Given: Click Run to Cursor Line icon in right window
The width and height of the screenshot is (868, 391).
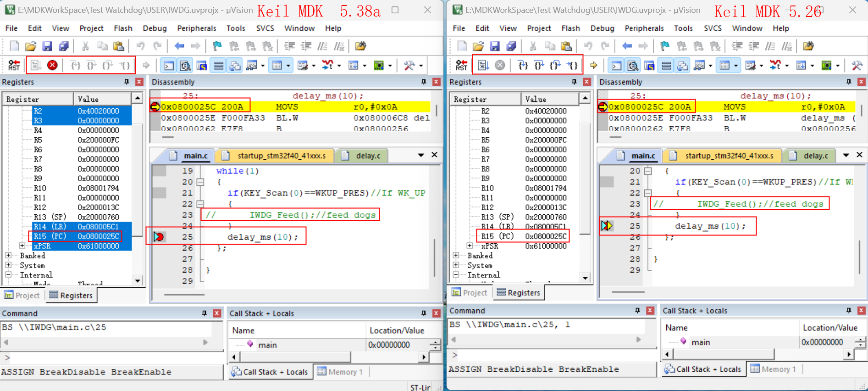Looking at the screenshot, I should click(572, 65).
